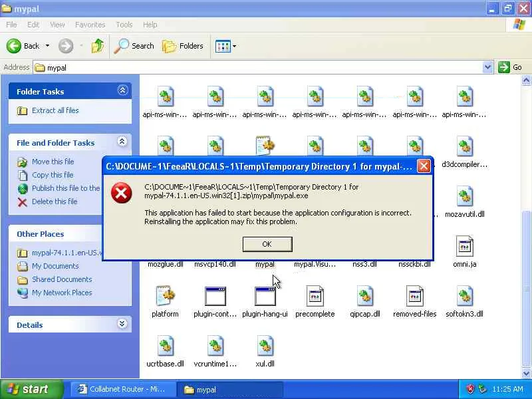Click the Forward arrow button
The width and height of the screenshot is (532, 399).
[66, 46]
